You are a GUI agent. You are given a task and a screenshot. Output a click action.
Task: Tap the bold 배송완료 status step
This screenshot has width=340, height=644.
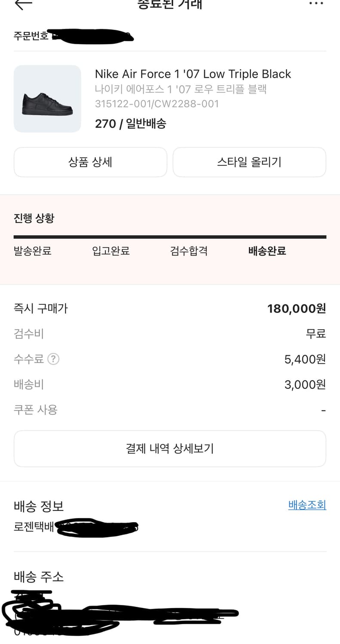(x=267, y=251)
